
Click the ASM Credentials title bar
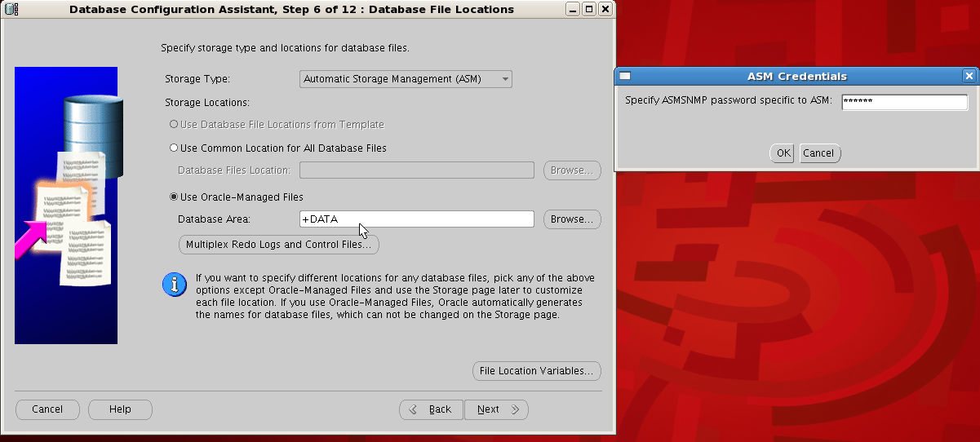point(797,76)
